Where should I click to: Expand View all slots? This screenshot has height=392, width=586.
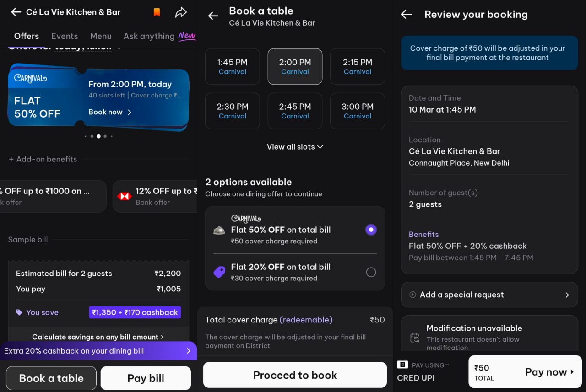[x=295, y=147]
